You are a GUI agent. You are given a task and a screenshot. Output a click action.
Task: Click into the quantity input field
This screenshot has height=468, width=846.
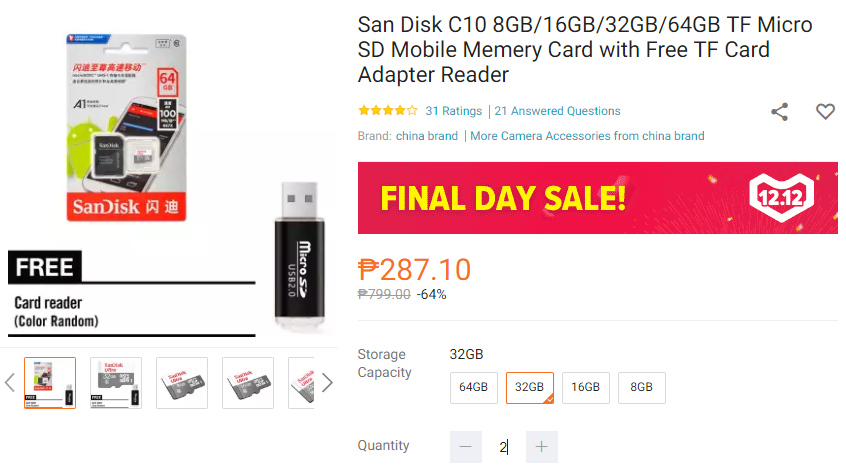[x=503, y=446]
